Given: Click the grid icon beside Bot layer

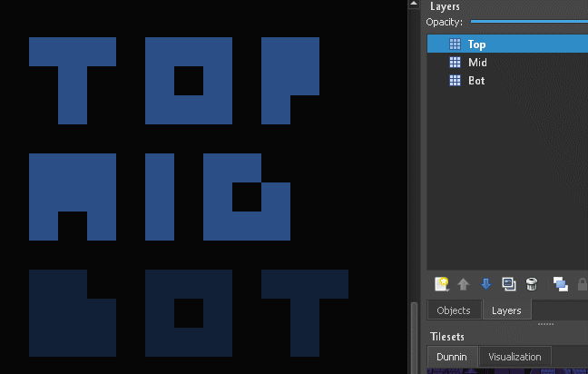Looking at the screenshot, I should [x=455, y=80].
